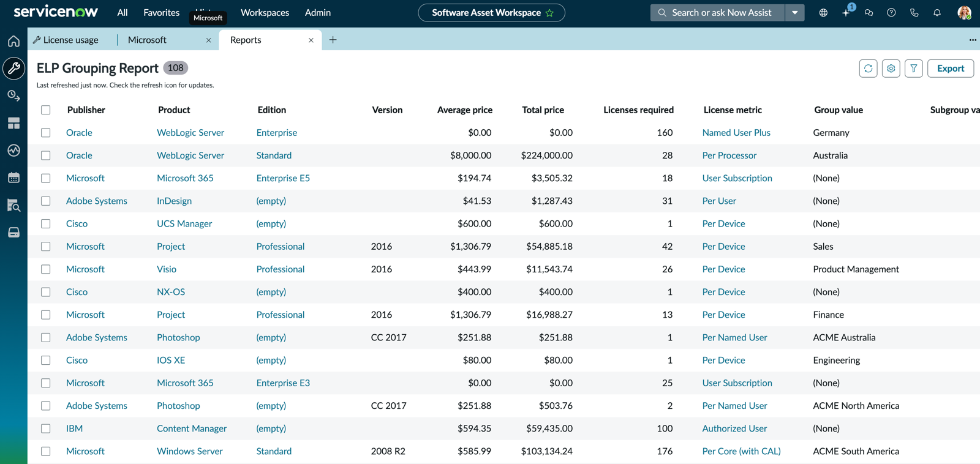The width and height of the screenshot is (980, 464).
Task: Sort by the Licenses required column header
Action: [x=638, y=110]
